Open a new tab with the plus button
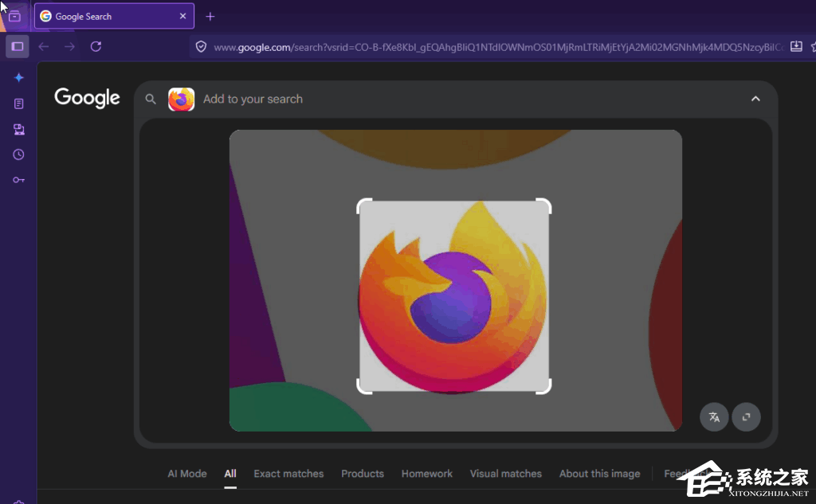This screenshot has height=504, width=816. coord(210,16)
